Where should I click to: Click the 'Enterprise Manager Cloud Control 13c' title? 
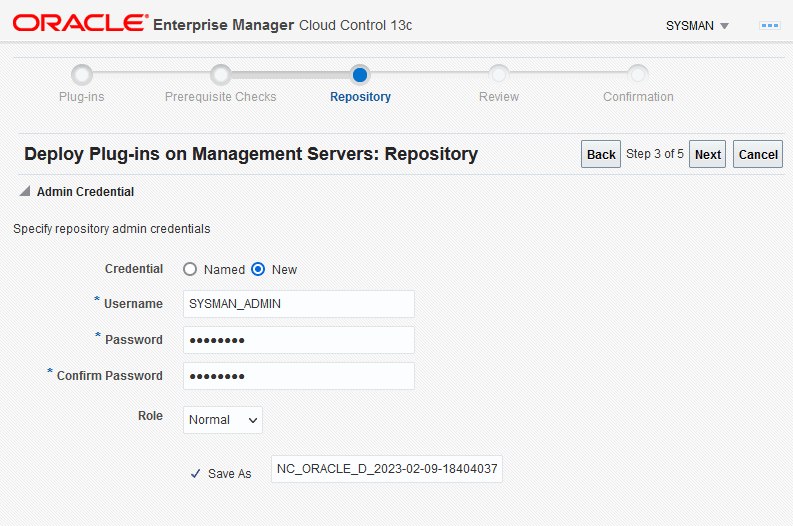point(283,25)
